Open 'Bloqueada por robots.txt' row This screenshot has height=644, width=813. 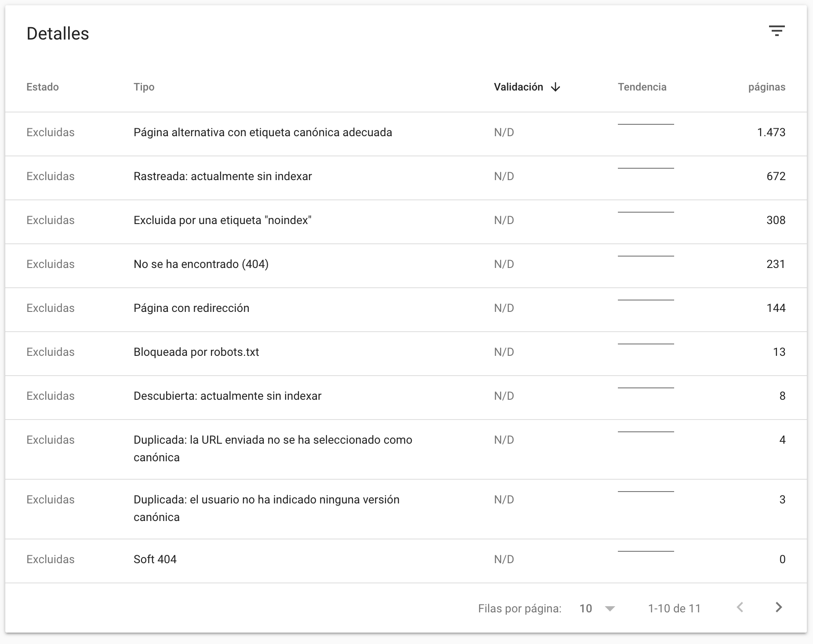click(196, 352)
